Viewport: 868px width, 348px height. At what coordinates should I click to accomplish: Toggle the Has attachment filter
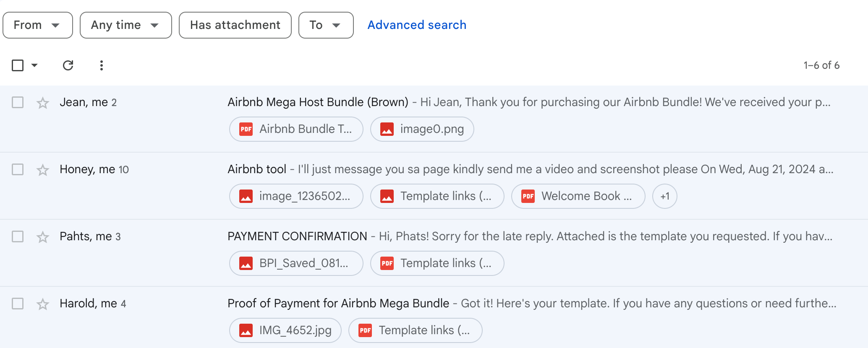(235, 25)
